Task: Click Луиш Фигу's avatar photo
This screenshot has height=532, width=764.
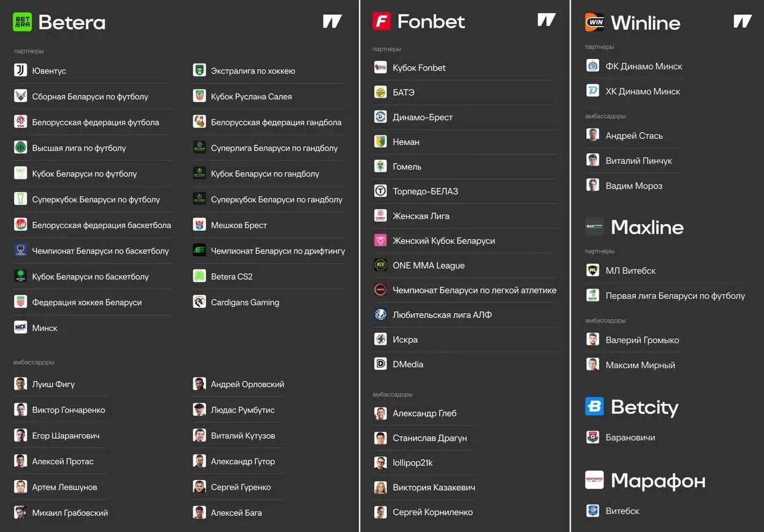Action: [21, 384]
